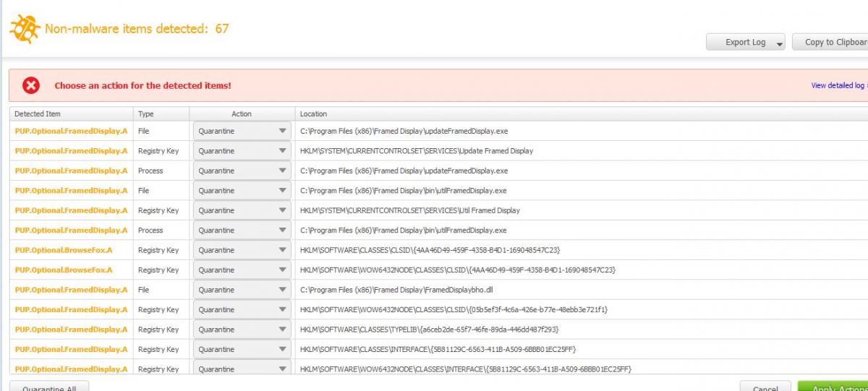Open action dropdown for FramedDisplaybho.dll row
This screenshot has height=391, width=868.
(242, 290)
